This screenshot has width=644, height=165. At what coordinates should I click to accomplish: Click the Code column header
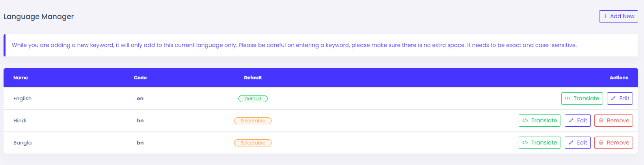tap(140, 78)
